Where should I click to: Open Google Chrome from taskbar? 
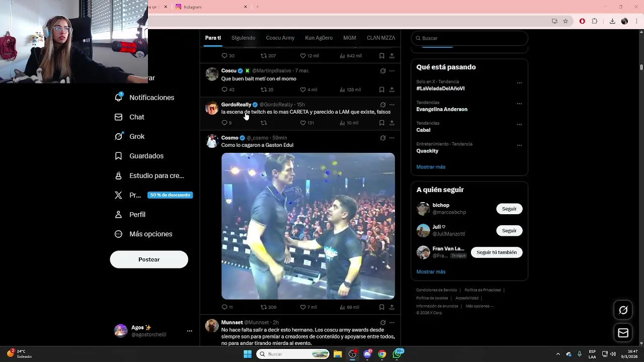click(382, 354)
